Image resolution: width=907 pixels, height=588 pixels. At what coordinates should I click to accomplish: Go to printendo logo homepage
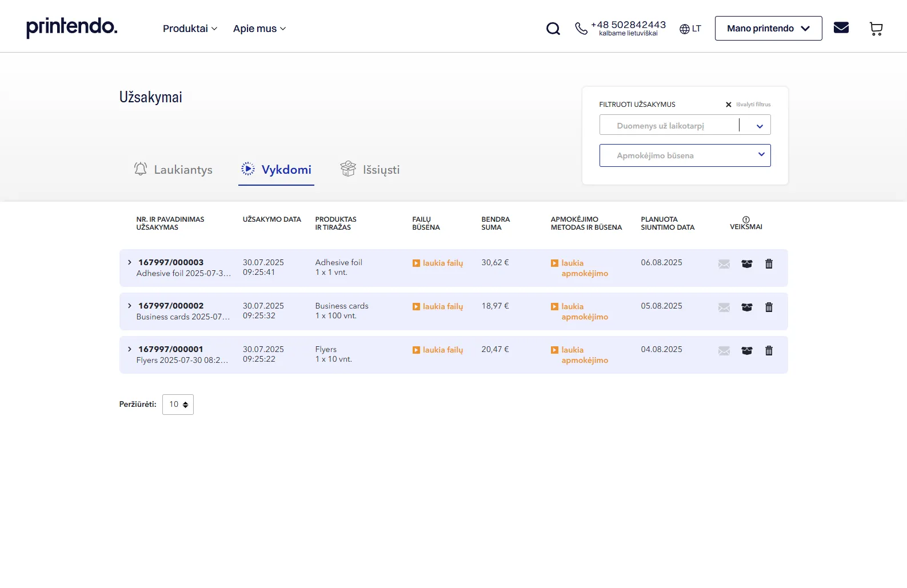[x=72, y=27]
